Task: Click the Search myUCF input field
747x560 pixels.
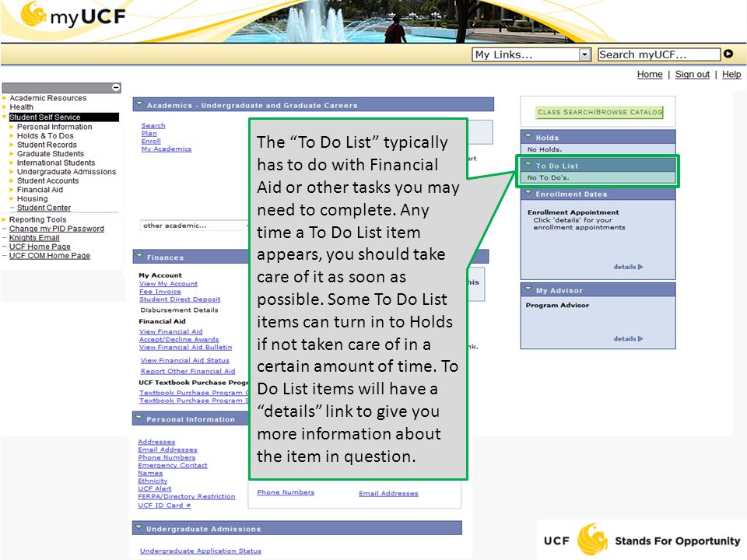Action: click(659, 54)
